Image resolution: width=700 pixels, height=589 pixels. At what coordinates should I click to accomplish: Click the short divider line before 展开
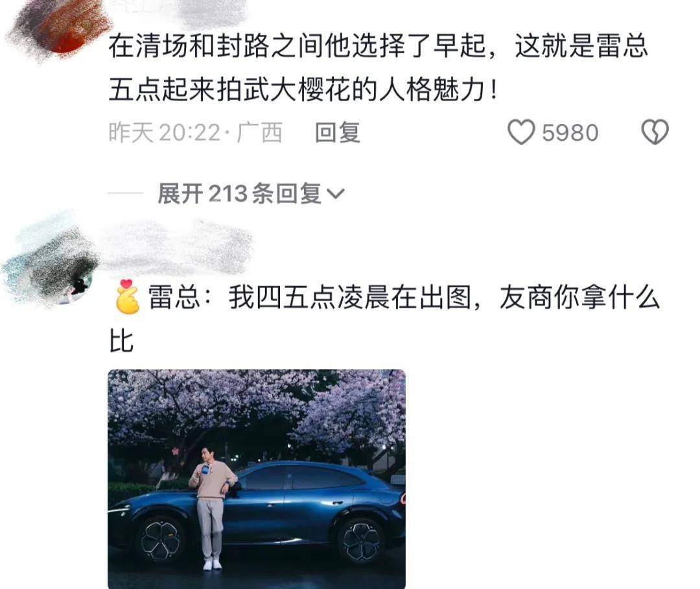point(126,193)
